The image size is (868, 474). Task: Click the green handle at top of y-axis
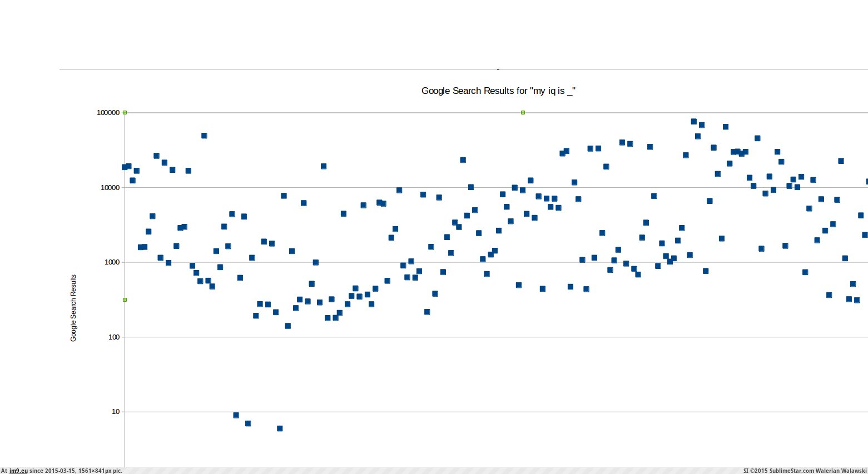pyautogui.click(x=125, y=112)
